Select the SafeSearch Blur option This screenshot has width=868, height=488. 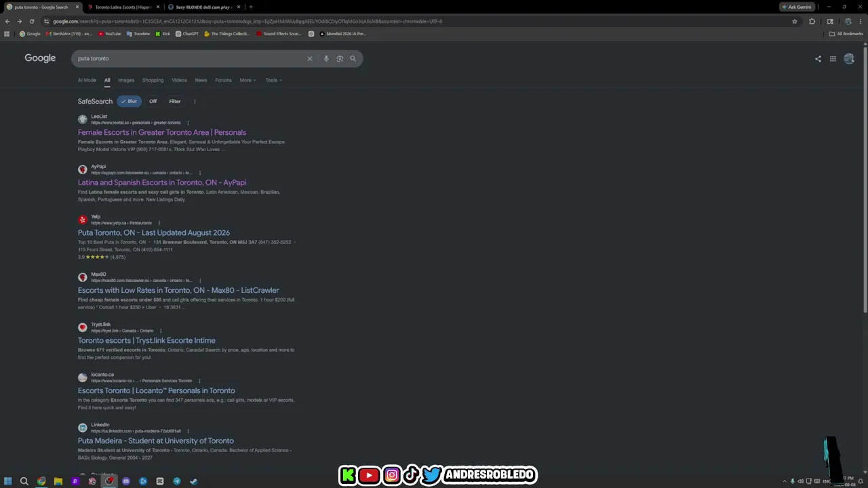tap(129, 101)
